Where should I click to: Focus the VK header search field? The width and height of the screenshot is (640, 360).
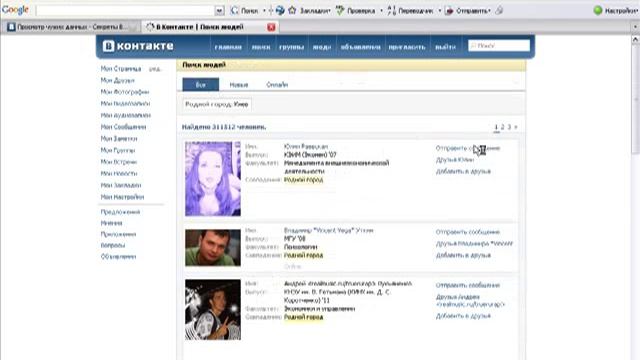click(499, 46)
